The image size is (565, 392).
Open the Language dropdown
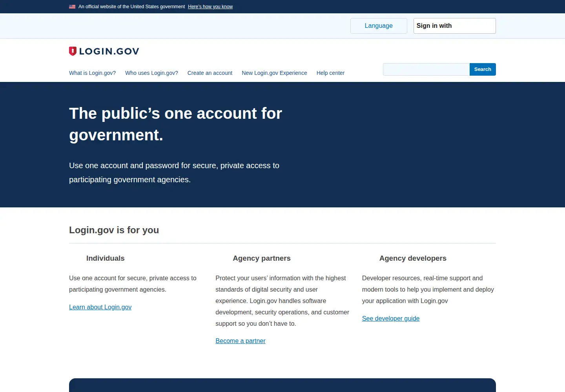coord(379,26)
